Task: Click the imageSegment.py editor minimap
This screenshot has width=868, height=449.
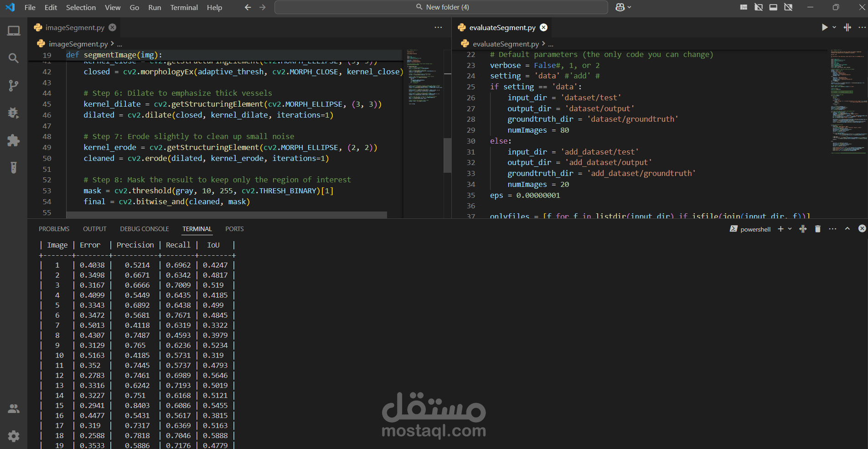Action: click(424, 77)
